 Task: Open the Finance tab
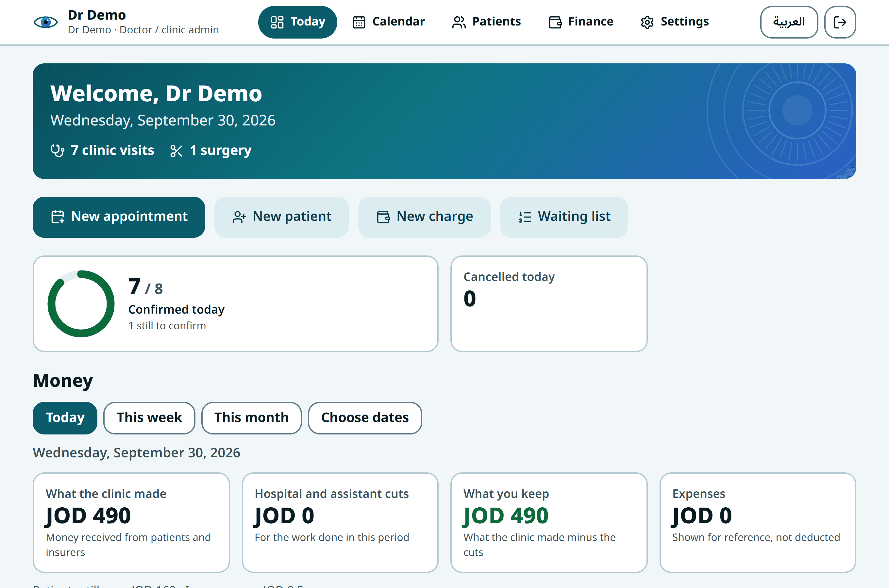click(581, 22)
